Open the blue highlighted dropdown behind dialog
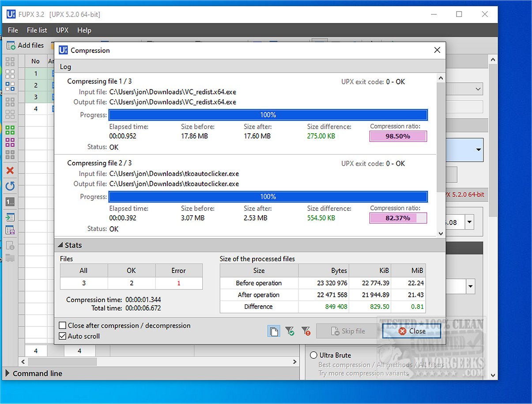The height and width of the screenshot is (404, 532). pyautogui.click(x=479, y=150)
